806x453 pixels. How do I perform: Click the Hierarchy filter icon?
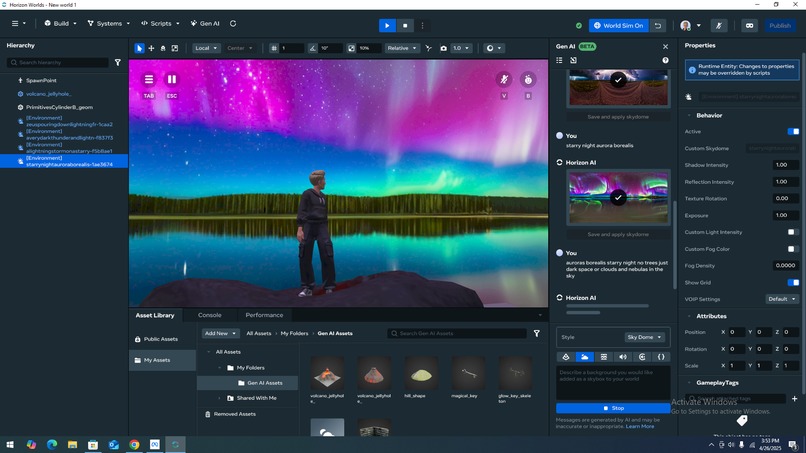pos(118,62)
